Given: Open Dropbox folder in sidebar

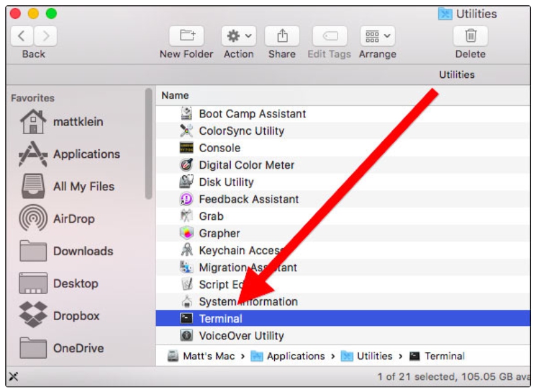Looking at the screenshot, I should pos(75,316).
